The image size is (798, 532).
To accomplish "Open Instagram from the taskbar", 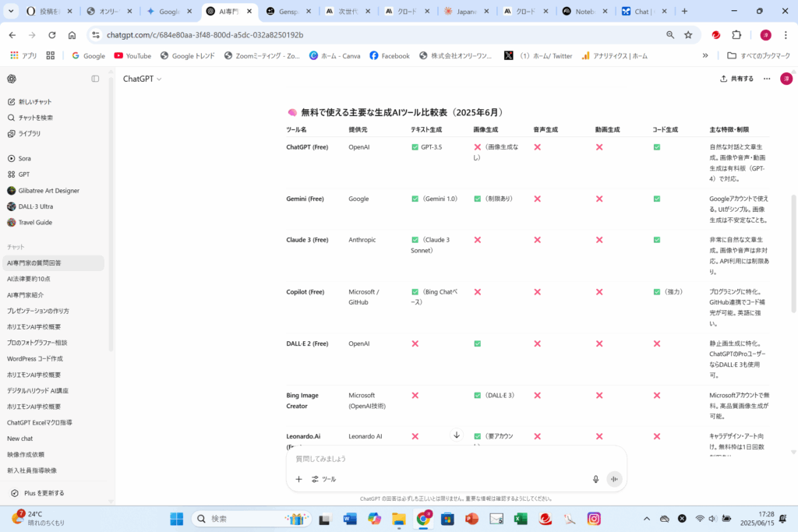I will (x=594, y=519).
